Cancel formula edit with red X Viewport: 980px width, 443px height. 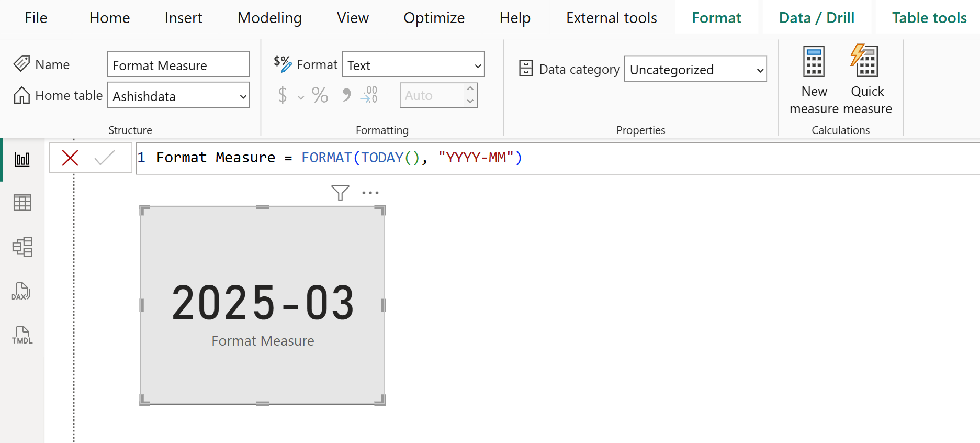tap(70, 158)
